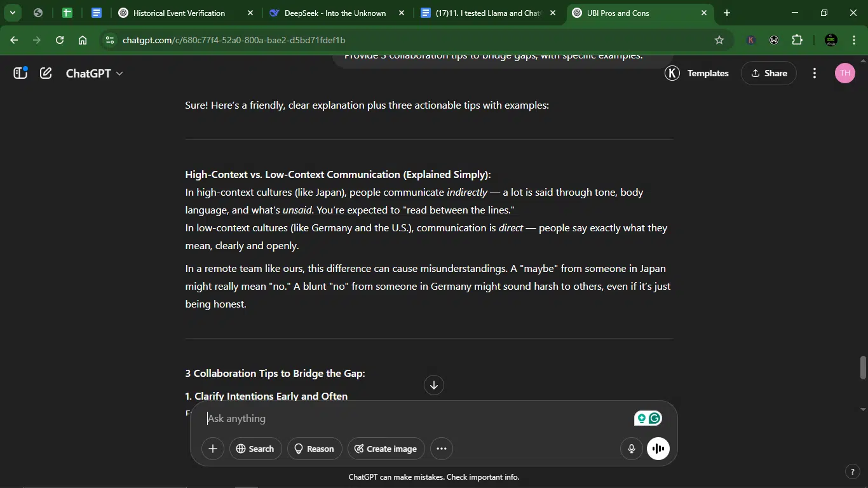
Task: Click the italic word 'direct'
Action: [x=511, y=227]
